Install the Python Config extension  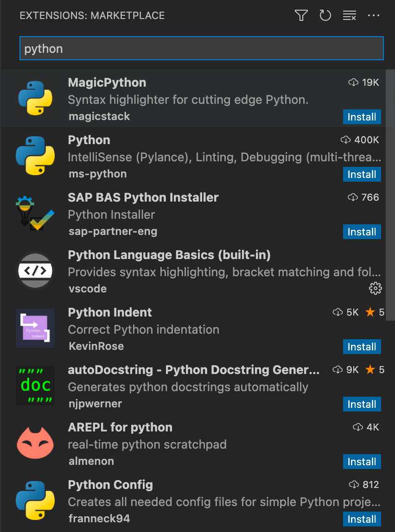[362, 519]
